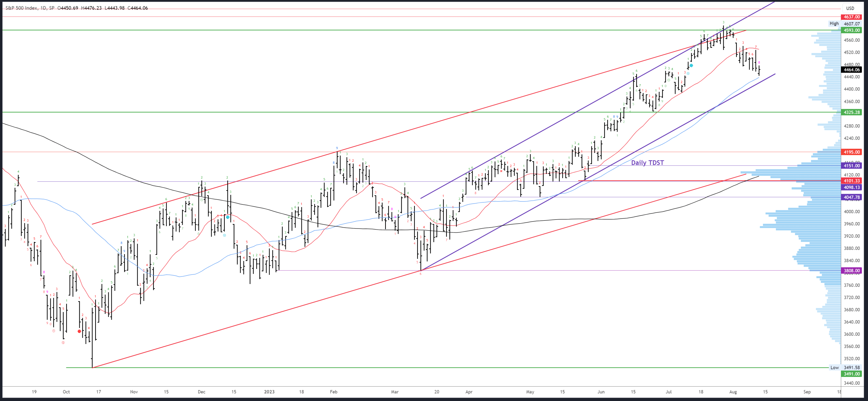Image resolution: width=868 pixels, height=401 pixels.
Task: Select the purple 4098.13 price label
Action: point(851,187)
